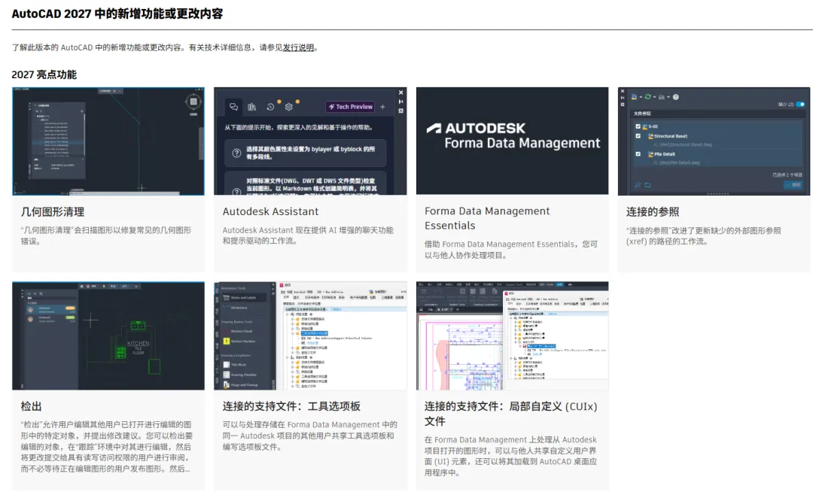Screen dimensions: 813x504
Task: Click 连接的参照 card description text
Action: coord(703,236)
